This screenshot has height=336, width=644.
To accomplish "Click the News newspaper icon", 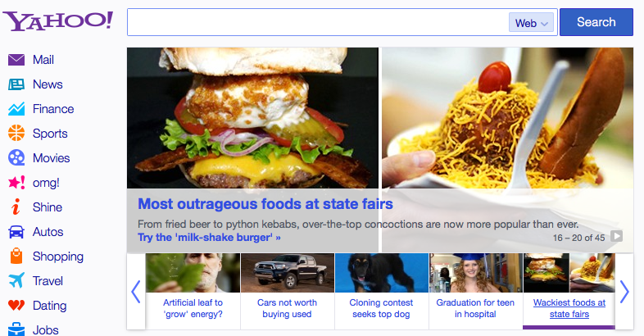I will pos(16,84).
